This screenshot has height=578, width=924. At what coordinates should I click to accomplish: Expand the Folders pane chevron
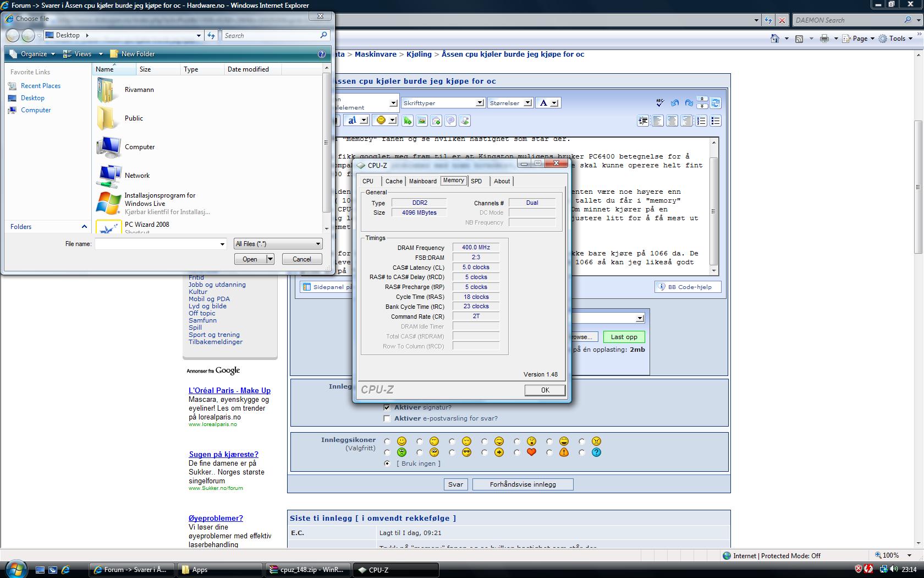[84, 227]
